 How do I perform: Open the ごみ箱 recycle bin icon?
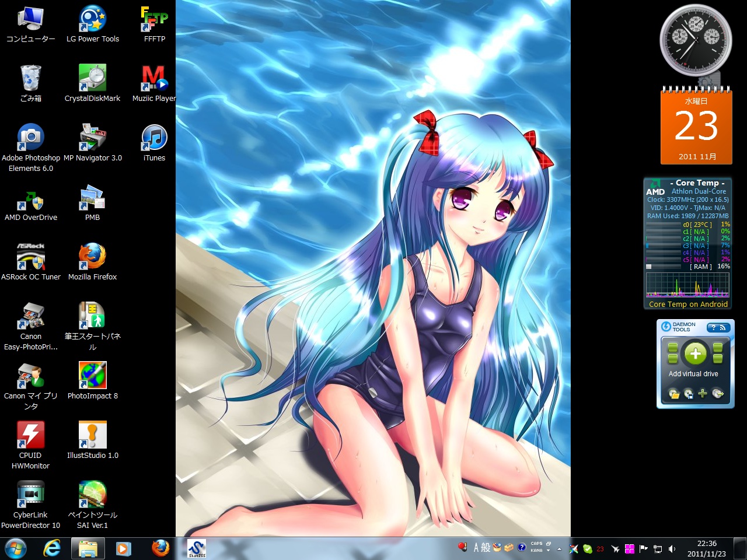(x=30, y=83)
